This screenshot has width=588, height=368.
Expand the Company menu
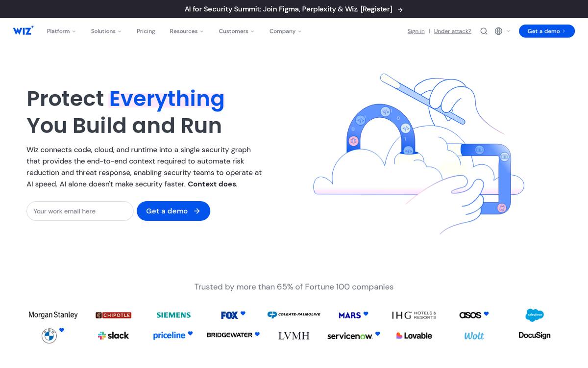point(286,31)
